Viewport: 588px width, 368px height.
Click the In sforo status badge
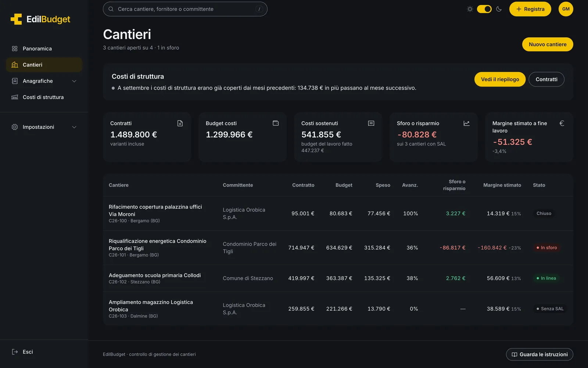(x=546, y=248)
